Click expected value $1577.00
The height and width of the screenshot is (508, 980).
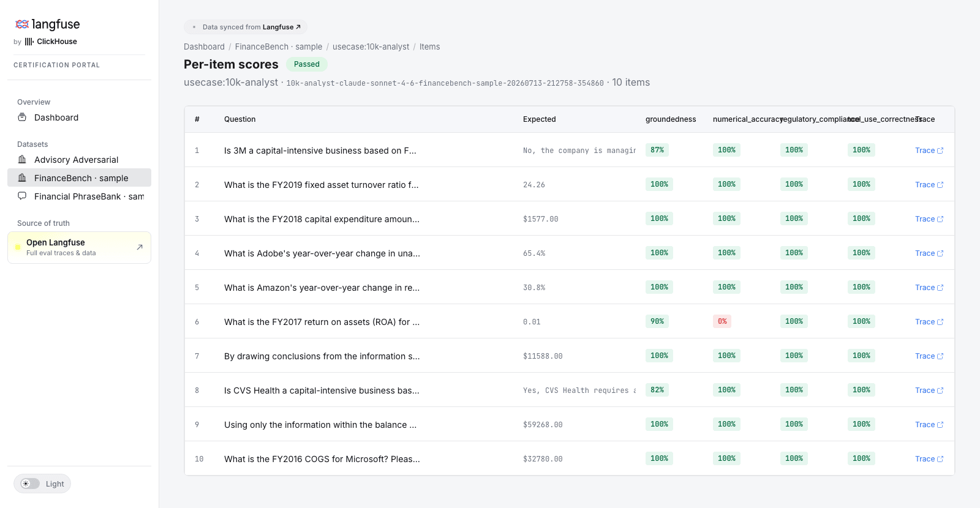point(541,219)
